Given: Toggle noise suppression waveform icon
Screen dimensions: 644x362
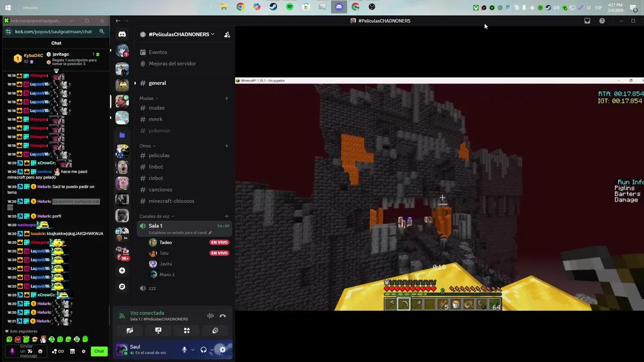Looking at the screenshot, I should pyautogui.click(x=210, y=316).
